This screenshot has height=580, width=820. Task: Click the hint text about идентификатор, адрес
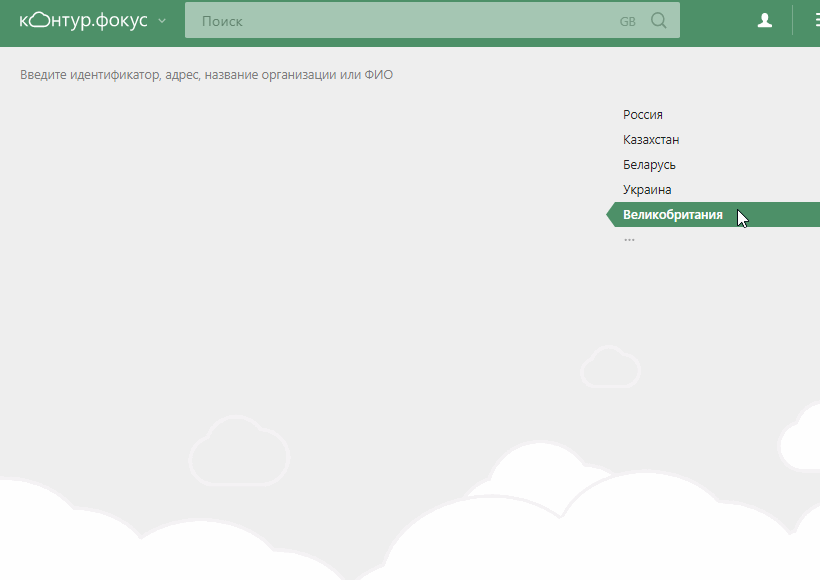[x=206, y=75]
